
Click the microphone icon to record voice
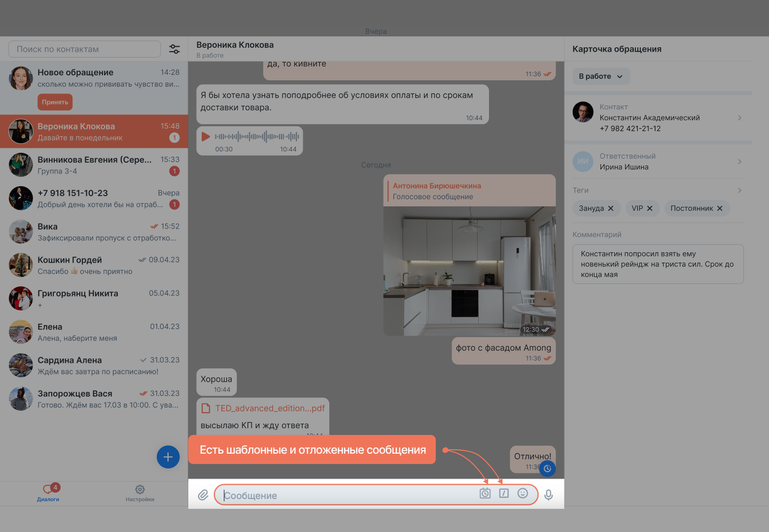pyautogui.click(x=549, y=495)
